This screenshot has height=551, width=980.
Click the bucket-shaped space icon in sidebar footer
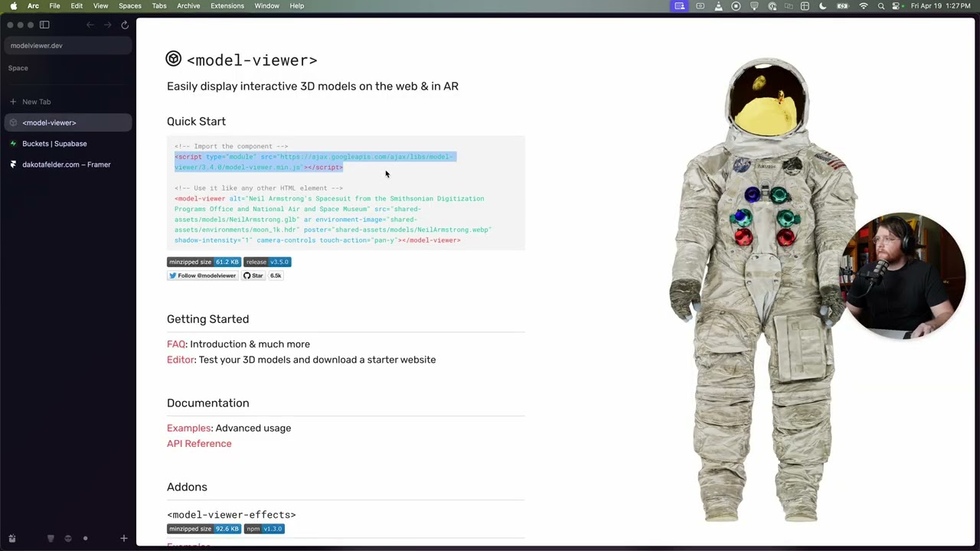[x=51, y=539]
